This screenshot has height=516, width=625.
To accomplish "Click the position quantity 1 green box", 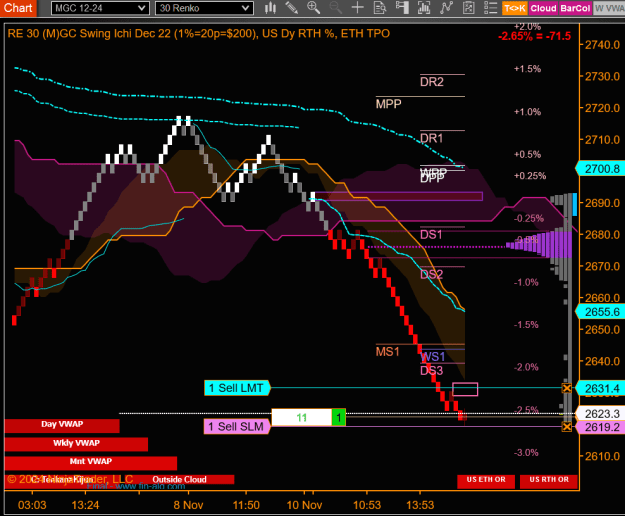I will pos(338,417).
